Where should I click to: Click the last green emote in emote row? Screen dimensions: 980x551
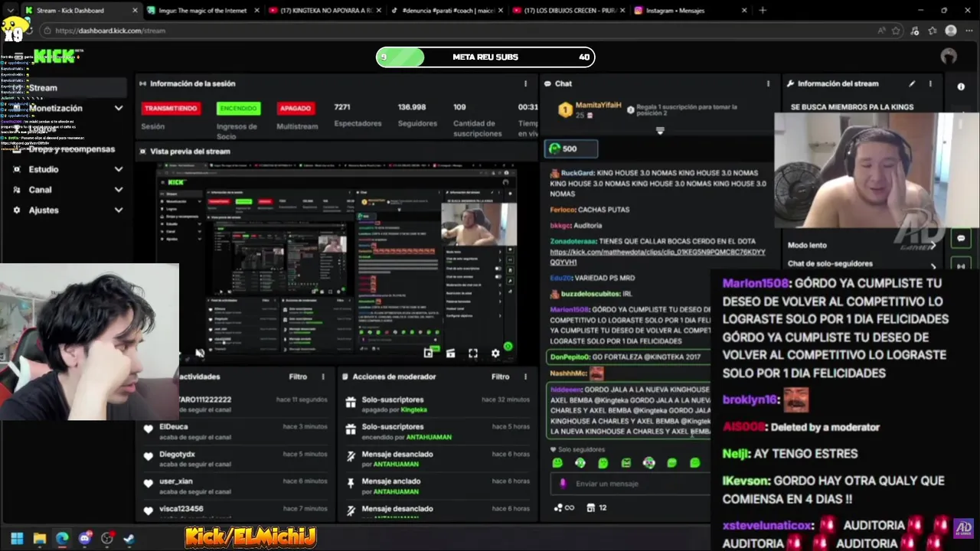click(694, 463)
